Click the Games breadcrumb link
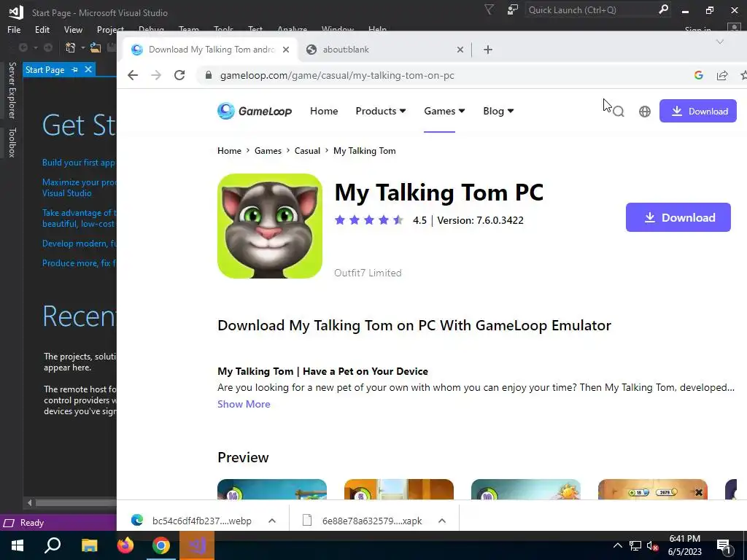This screenshot has height=560, width=747. click(x=268, y=151)
